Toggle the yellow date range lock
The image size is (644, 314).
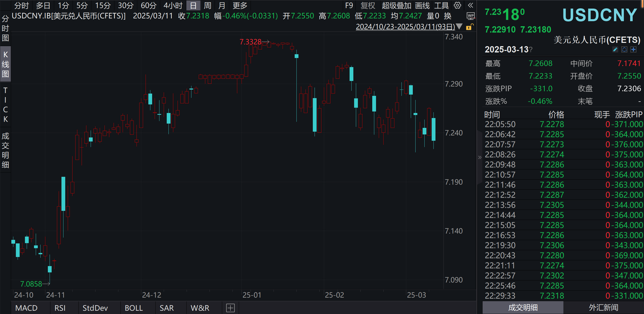coord(469,27)
